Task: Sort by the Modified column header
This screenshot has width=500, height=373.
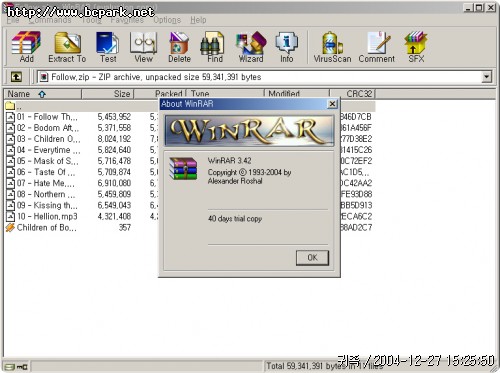Action: (297, 94)
